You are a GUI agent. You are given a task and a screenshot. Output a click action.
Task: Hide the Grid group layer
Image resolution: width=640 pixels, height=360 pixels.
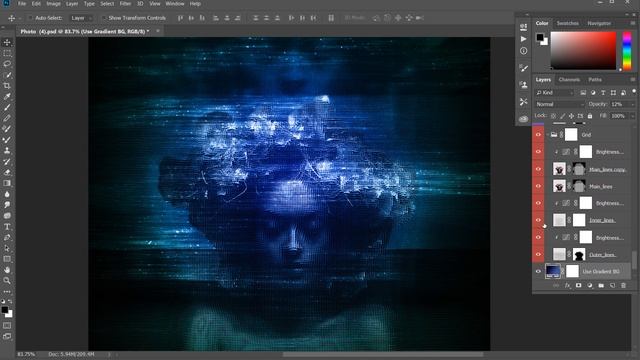pos(538,135)
